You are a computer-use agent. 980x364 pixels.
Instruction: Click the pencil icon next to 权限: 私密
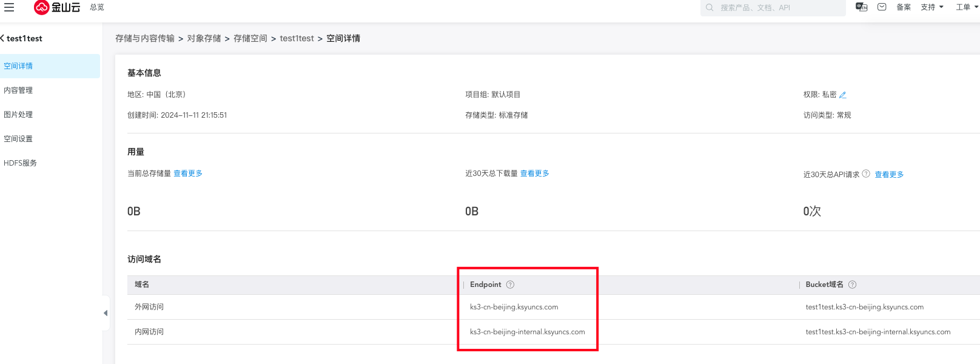[843, 95]
